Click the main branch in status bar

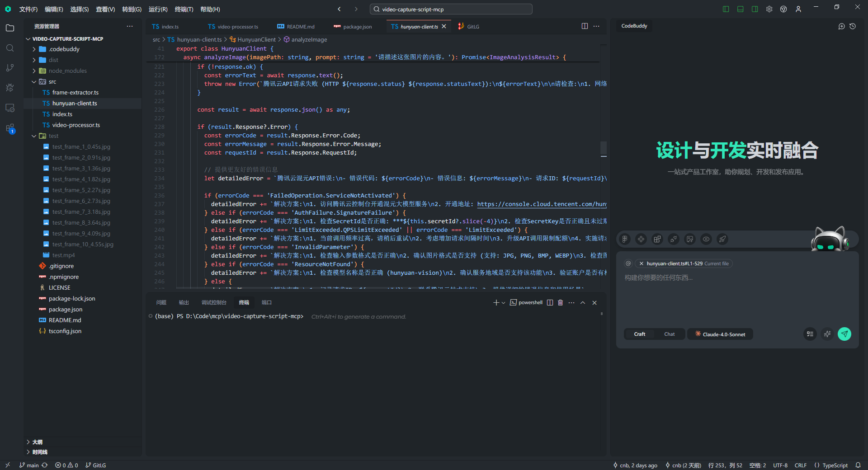point(29,465)
